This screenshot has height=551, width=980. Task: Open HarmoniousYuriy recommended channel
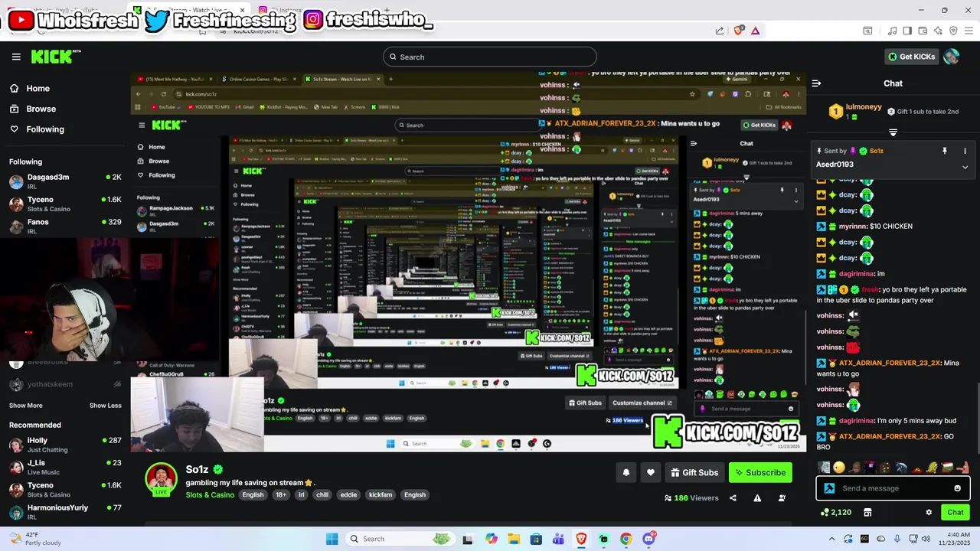[65, 511]
